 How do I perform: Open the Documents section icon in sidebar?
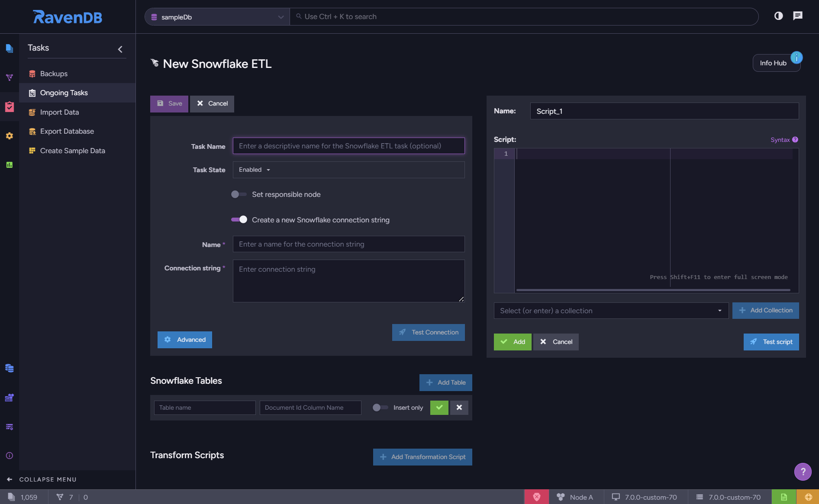[x=10, y=48]
